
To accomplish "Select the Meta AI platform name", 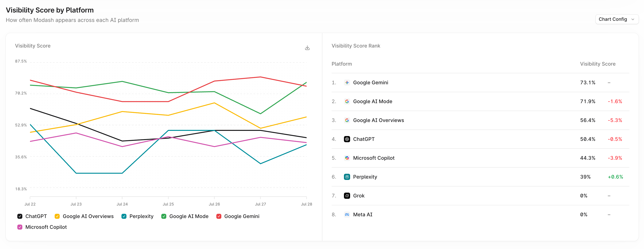I will (363, 215).
